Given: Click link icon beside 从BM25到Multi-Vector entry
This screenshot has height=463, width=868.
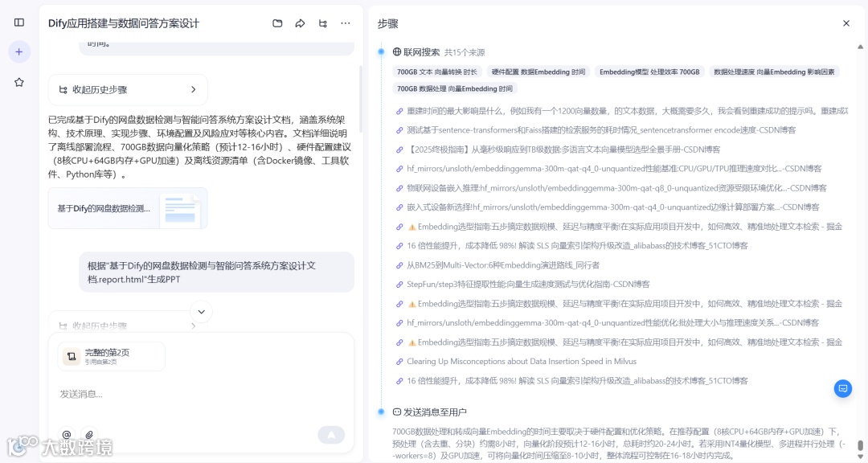Looking at the screenshot, I should 399,265.
